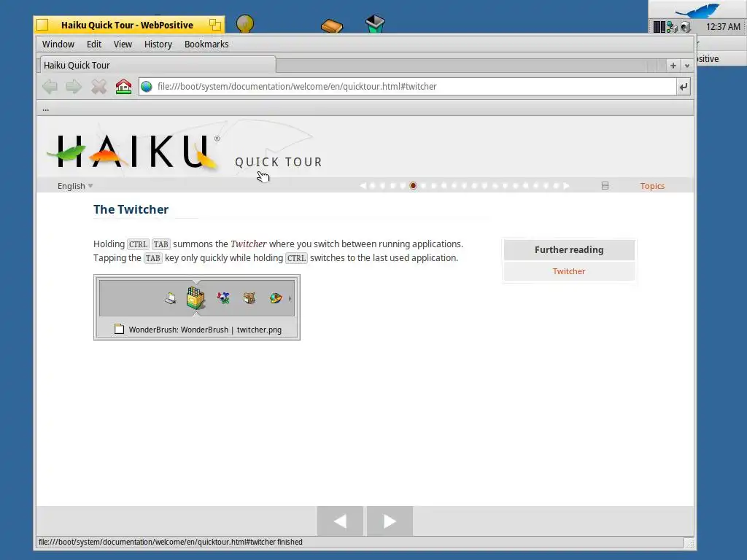Open the English language dropdown
Screen dimensions: 747x560
(x=75, y=186)
